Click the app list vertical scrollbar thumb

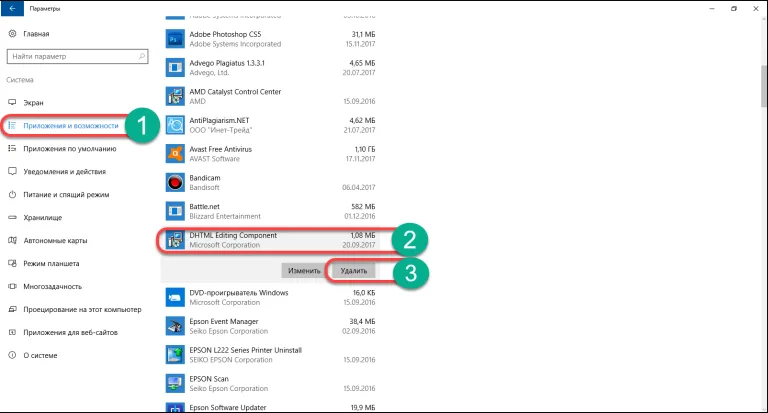tap(764, 86)
